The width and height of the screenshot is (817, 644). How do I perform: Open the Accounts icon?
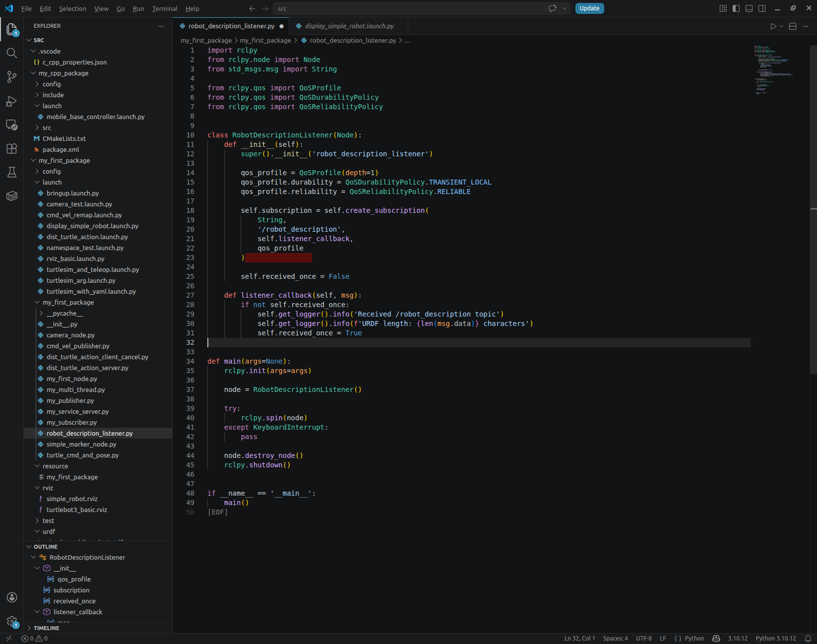pyautogui.click(x=12, y=597)
